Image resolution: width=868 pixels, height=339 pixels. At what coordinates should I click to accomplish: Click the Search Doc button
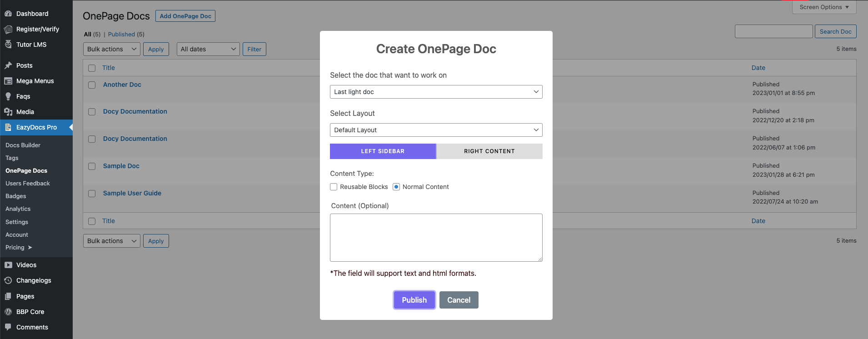(836, 31)
